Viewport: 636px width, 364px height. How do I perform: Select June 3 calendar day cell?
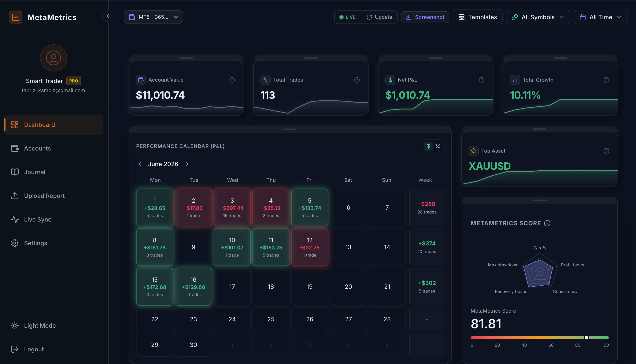coord(232,208)
